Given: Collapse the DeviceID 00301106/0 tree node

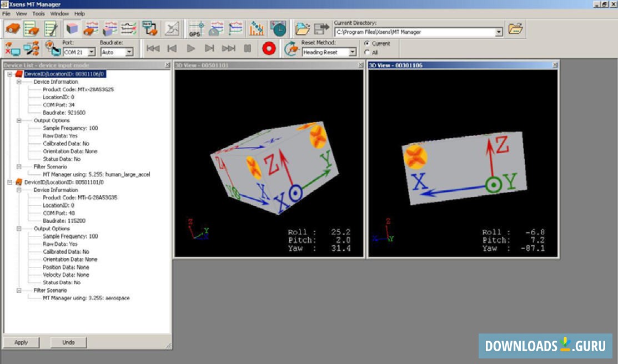Looking at the screenshot, I should (x=10, y=74).
